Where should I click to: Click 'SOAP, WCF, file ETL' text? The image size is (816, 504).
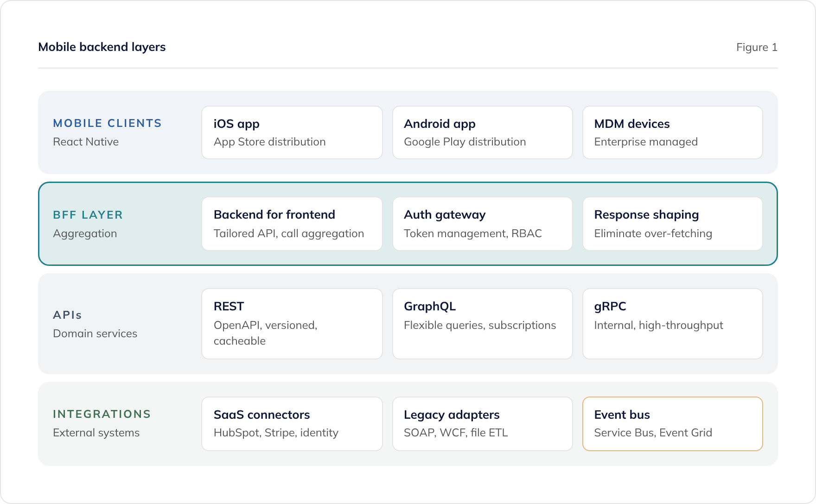point(456,433)
